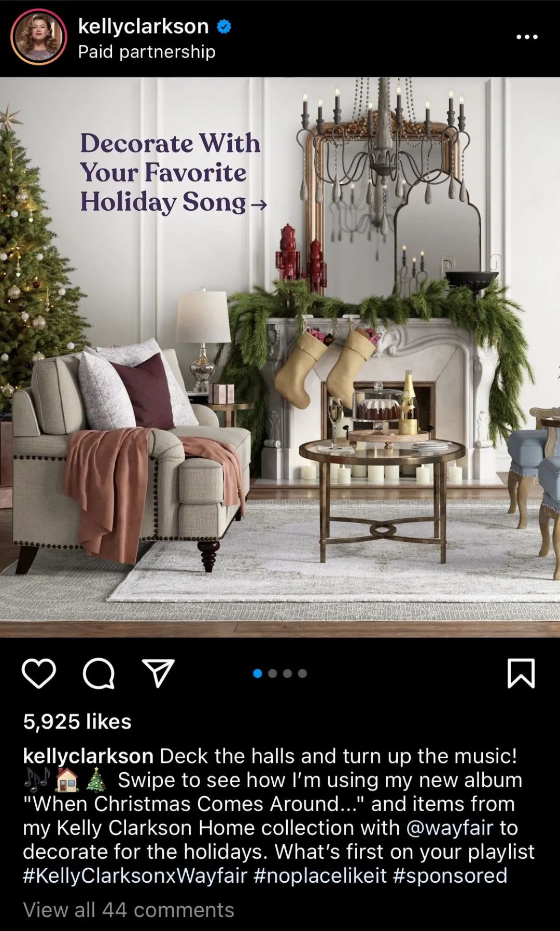
Task: Jump to third carousel dot
Action: coord(288,674)
